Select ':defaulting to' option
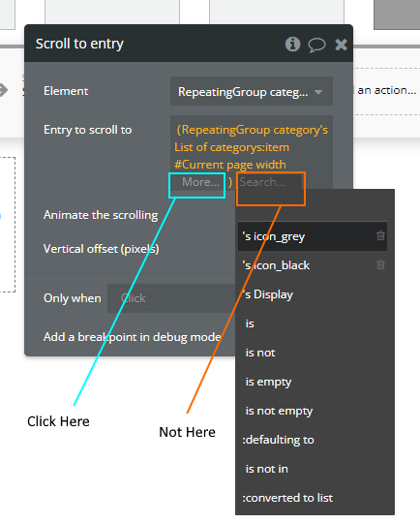The height and width of the screenshot is (523, 420). tap(313, 440)
